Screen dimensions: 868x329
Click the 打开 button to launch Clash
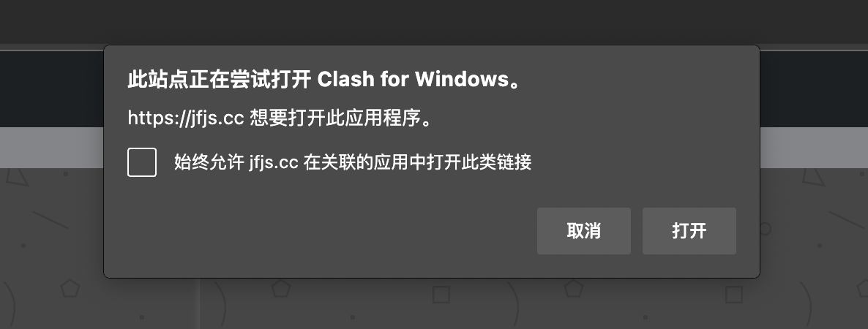[x=689, y=231]
